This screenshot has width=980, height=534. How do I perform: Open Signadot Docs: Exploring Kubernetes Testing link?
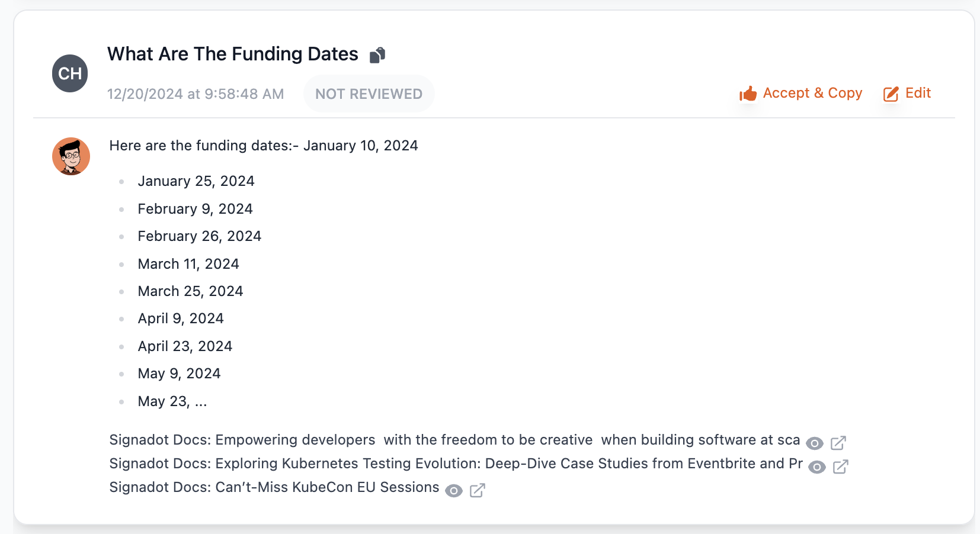click(x=456, y=464)
